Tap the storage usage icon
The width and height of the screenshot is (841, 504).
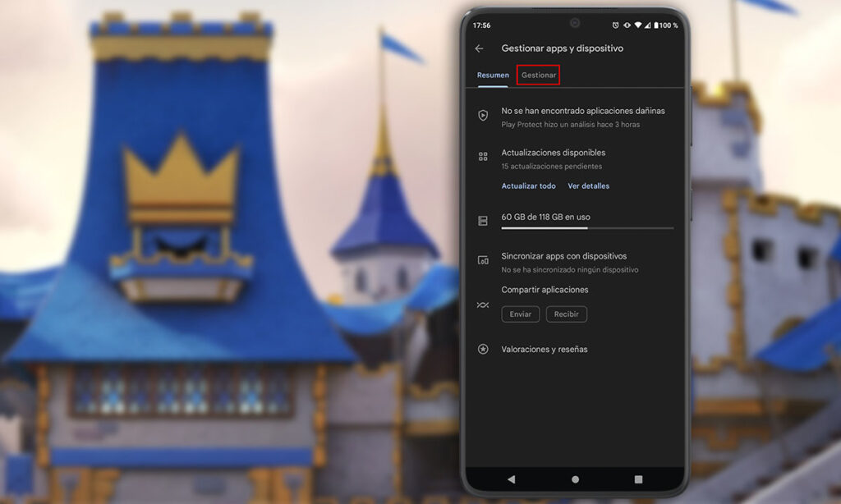[483, 221]
